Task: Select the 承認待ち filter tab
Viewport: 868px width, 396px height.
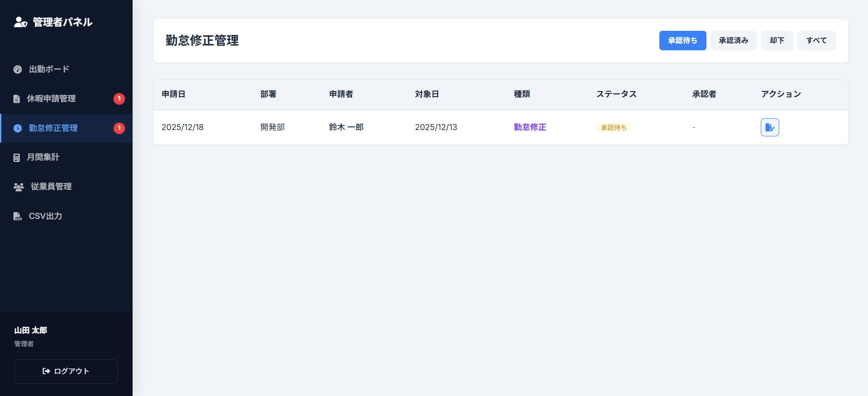Action: pyautogui.click(x=682, y=40)
